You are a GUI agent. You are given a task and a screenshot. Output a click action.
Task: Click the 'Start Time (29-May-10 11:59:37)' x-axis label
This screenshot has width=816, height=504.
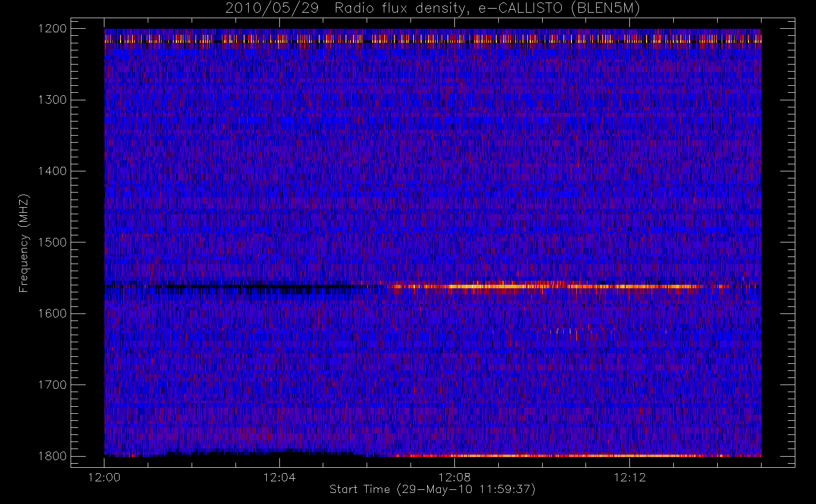(432, 489)
